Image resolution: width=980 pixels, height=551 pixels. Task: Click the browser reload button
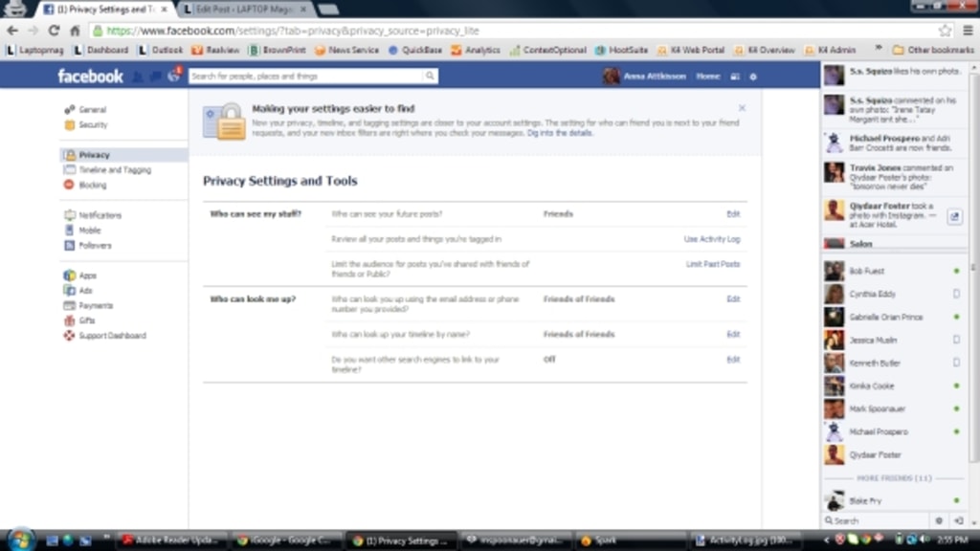point(54,31)
